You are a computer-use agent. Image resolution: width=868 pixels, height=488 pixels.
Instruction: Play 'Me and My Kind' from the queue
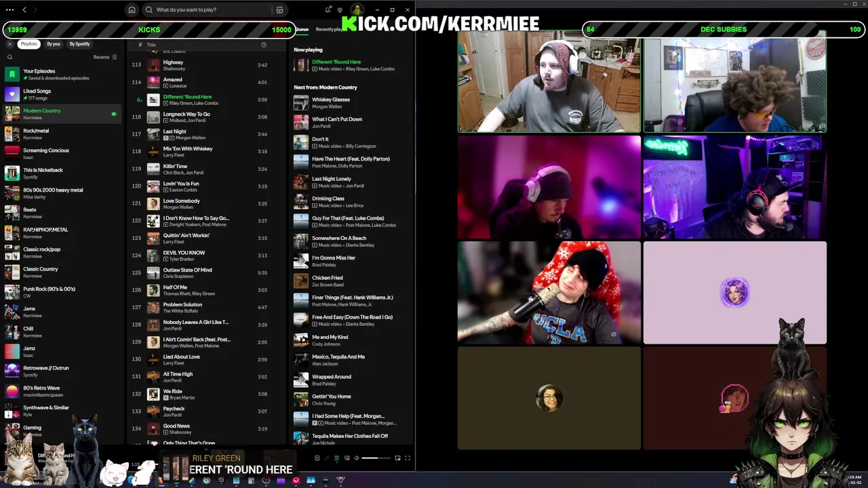pyautogui.click(x=349, y=340)
